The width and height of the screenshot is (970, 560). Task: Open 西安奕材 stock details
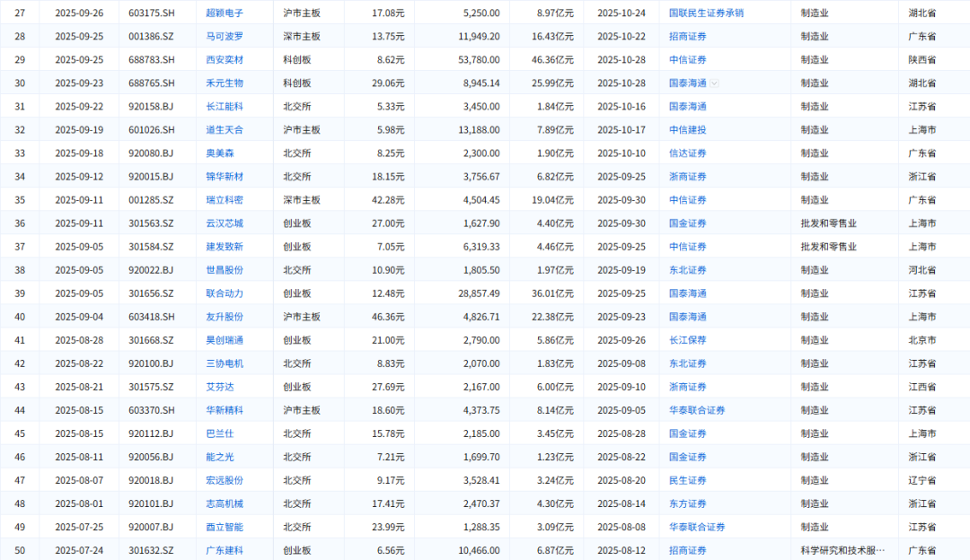224,60
